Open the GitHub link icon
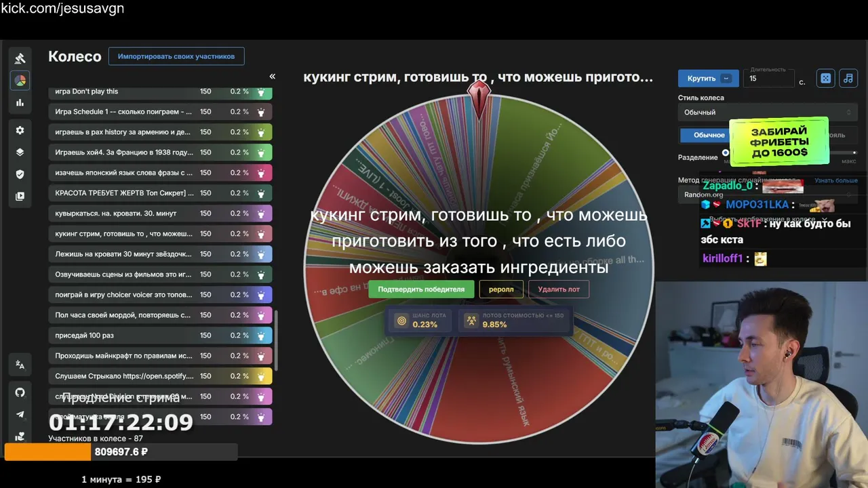 tap(20, 392)
